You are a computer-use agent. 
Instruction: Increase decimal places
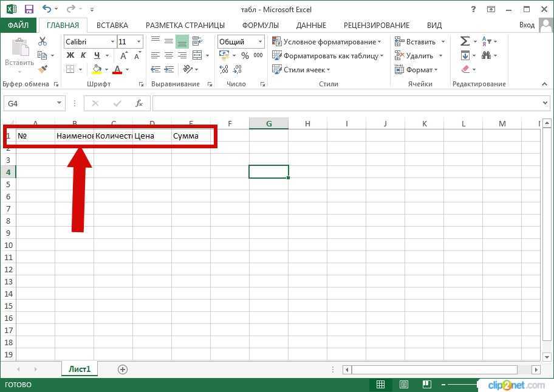click(x=224, y=69)
